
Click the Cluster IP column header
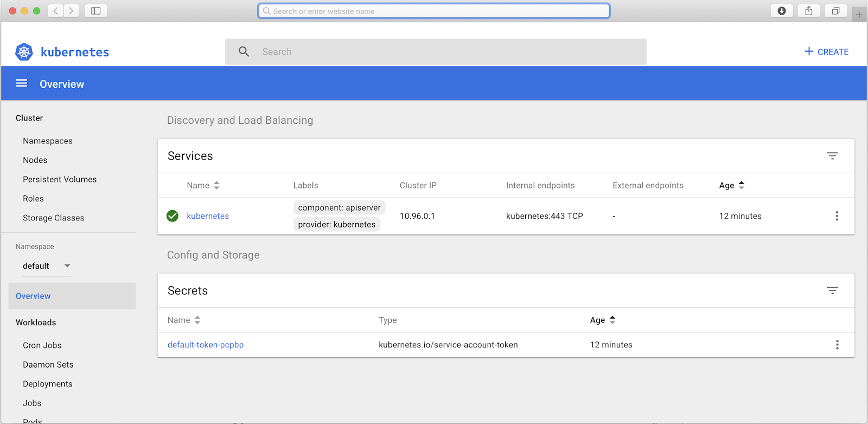point(418,185)
